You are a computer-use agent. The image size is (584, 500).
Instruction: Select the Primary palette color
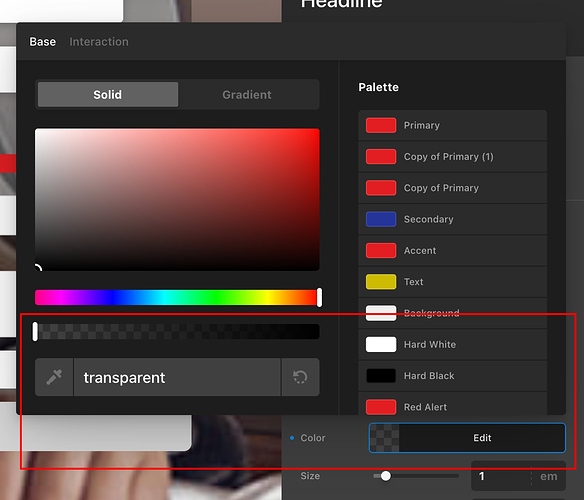tap(452, 125)
